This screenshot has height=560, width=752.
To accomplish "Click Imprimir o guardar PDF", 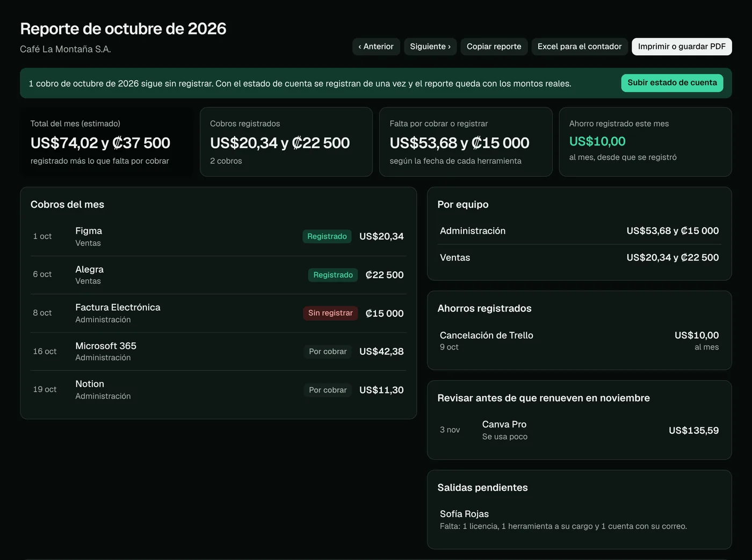I will pyautogui.click(x=682, y=47).
